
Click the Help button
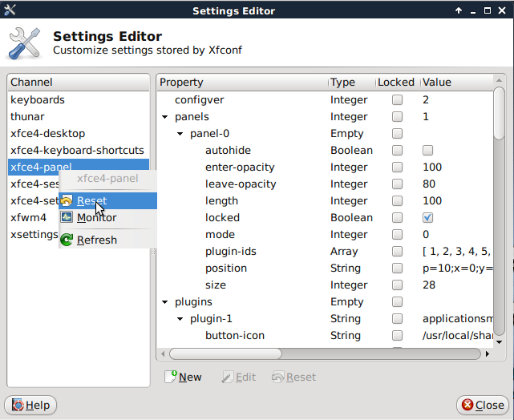click(x=30, y=405)
